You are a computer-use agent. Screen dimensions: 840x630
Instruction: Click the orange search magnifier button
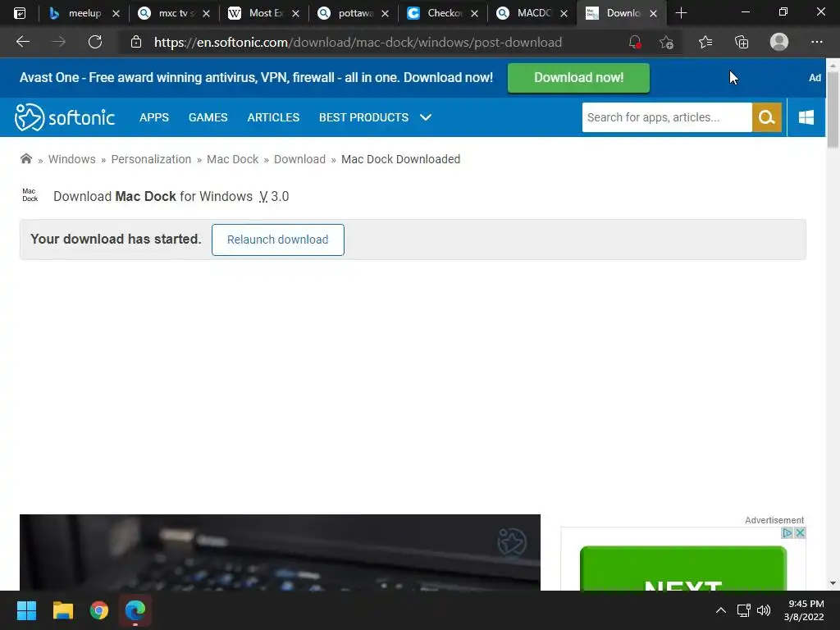(x=767, y=117)
